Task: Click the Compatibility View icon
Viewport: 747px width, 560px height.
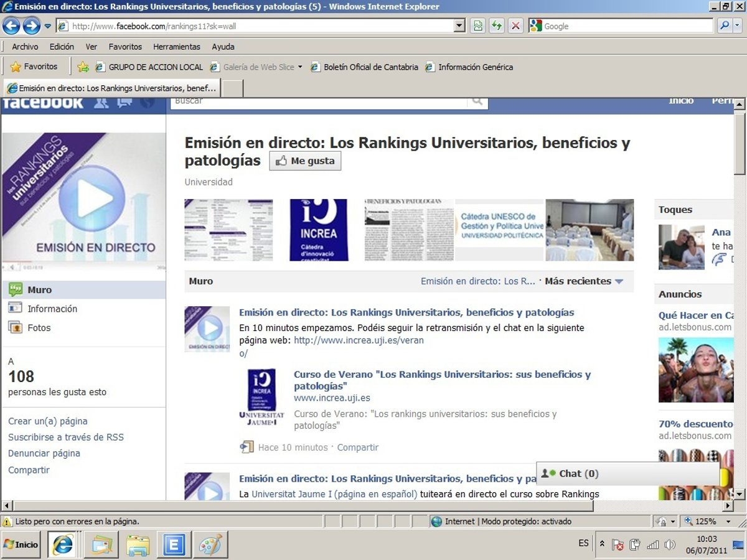Action: coord(477,26)
